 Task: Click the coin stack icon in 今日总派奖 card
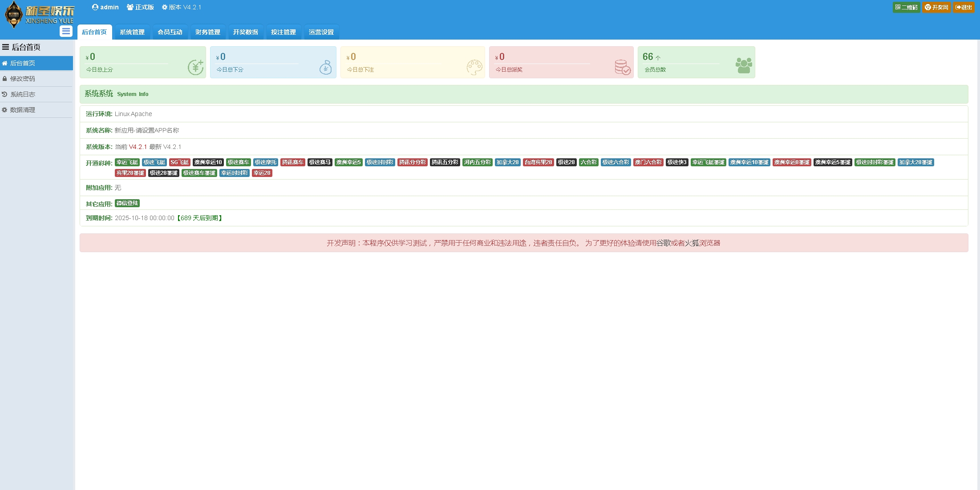[x=622, y=68]
